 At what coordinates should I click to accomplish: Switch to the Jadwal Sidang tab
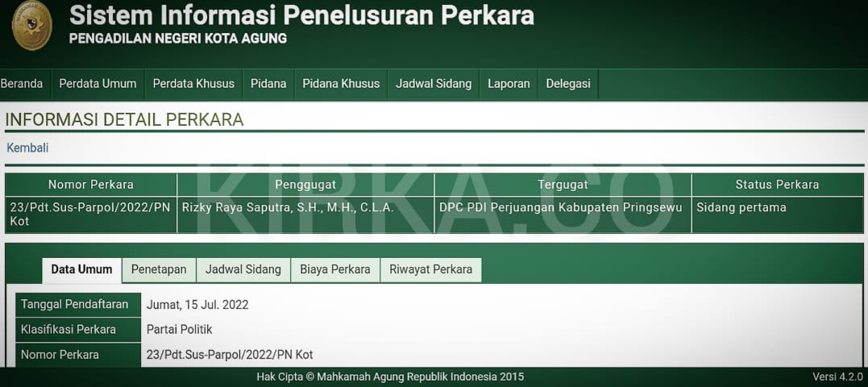pos(243,270)
